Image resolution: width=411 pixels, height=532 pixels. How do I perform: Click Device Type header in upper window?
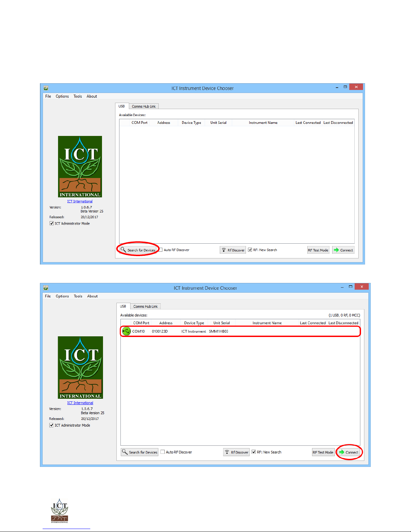pyautogui.click(x=191, y=123)
